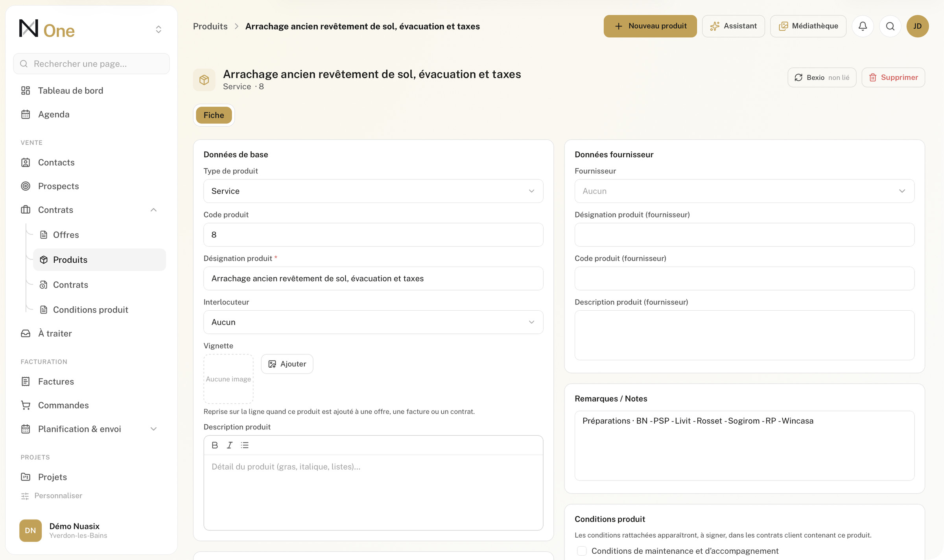Image resolution: width=944 pixels, height=560 pixels.
Task: Open Tableau de bord in sidebar
Action: (x=91, y=90)
